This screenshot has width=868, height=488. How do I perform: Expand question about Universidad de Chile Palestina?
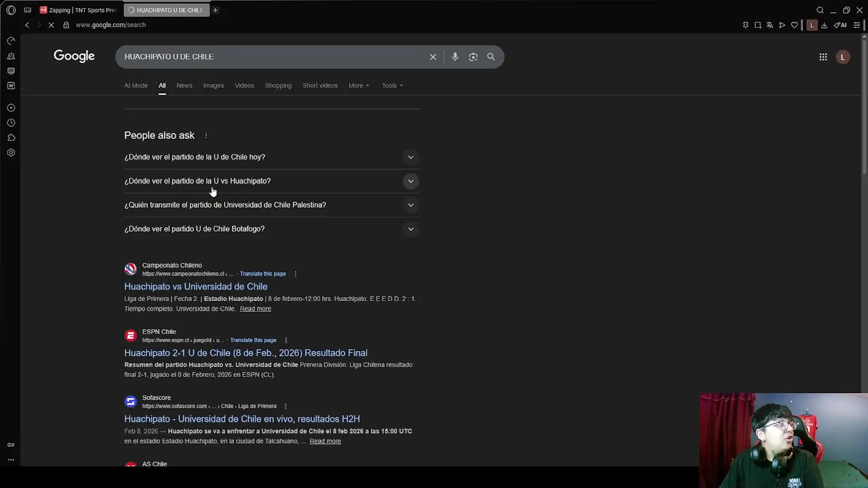pos(271,205)
